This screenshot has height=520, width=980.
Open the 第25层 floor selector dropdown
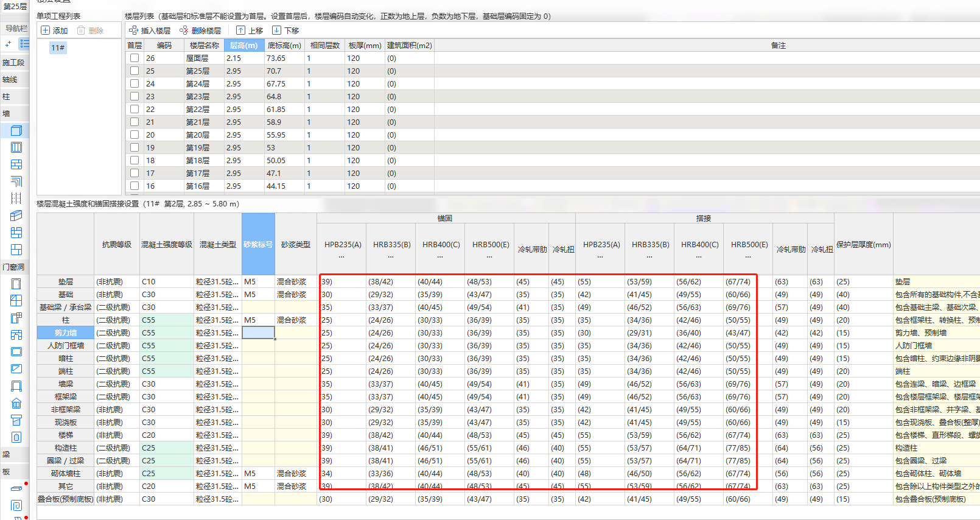(15, 6)
